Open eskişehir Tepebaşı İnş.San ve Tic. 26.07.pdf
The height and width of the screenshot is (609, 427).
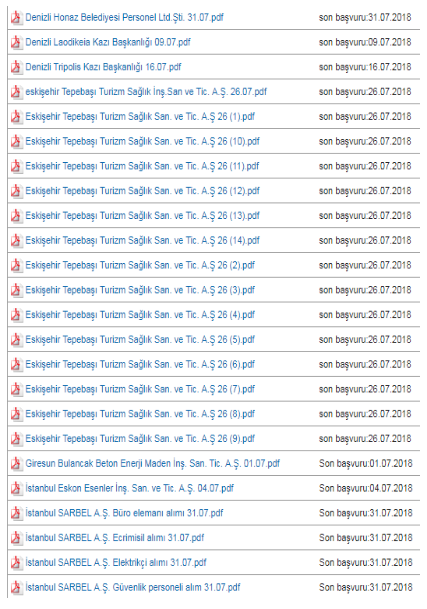coord(146,92)
